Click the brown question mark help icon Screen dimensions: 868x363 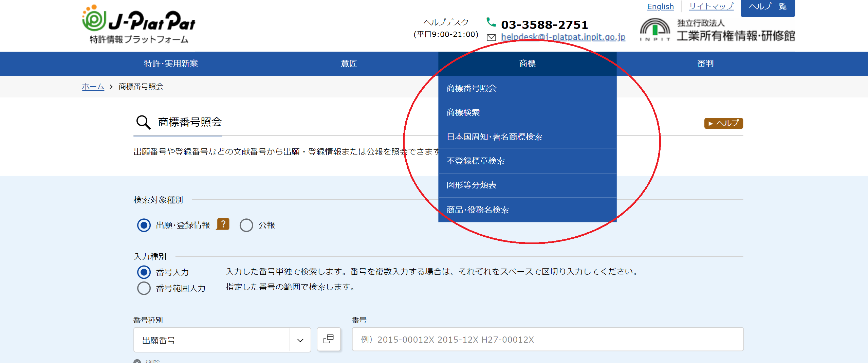[x=223, y=224]
